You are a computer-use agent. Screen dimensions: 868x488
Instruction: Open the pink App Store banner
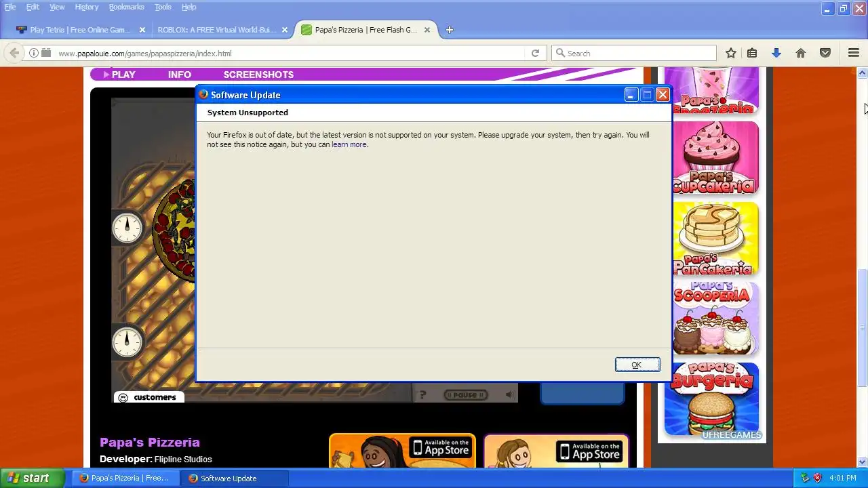[x=556, y=451]
